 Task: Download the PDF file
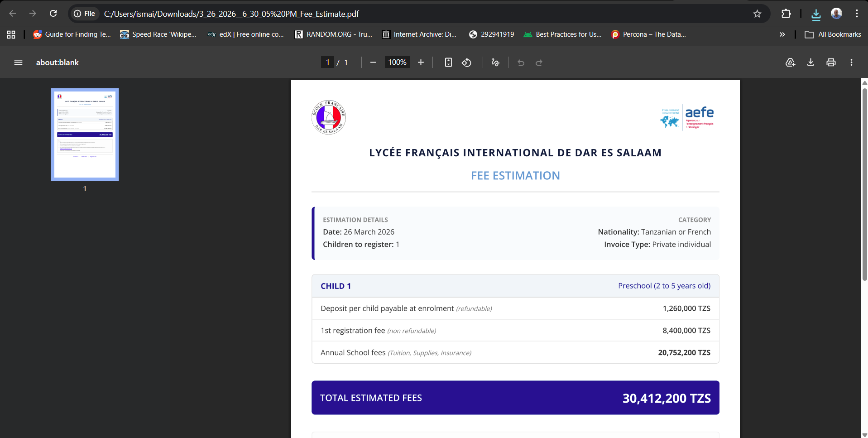810,63
